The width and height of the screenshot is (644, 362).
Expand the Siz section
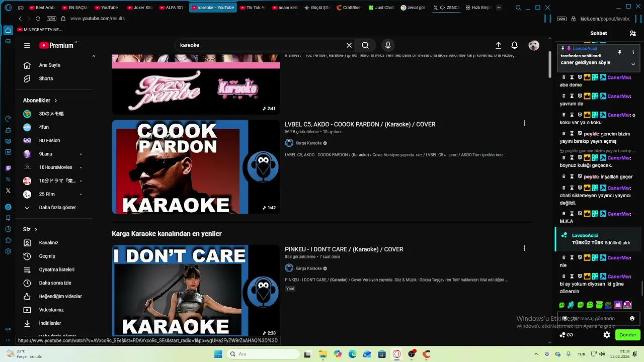[30, 230]
